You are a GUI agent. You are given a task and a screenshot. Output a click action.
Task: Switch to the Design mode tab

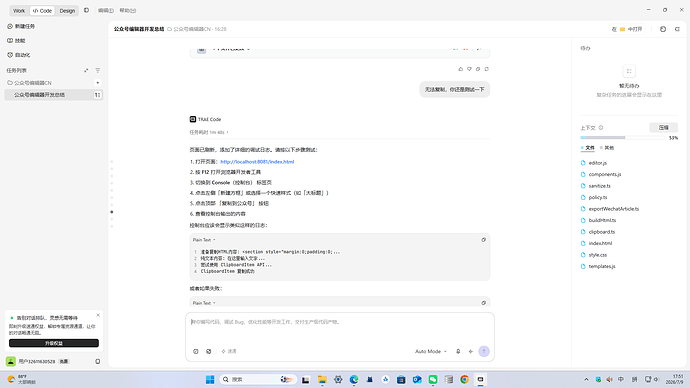click(x=67, y=11)
